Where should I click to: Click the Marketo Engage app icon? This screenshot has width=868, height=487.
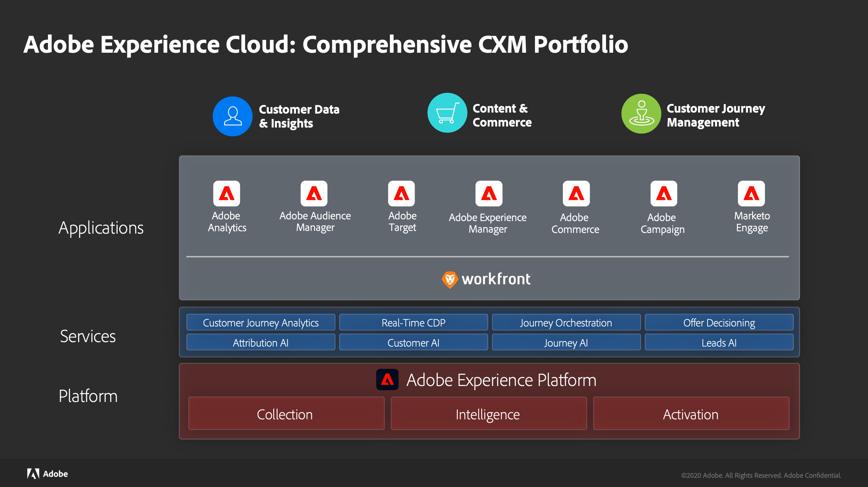click(751, 194)
